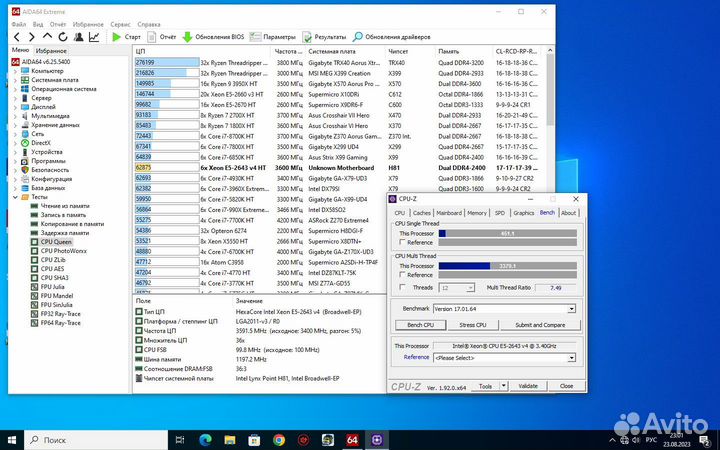Switch to the Mainboard tab in CPU-Z

pyautogui.click(x=449, y=213)
